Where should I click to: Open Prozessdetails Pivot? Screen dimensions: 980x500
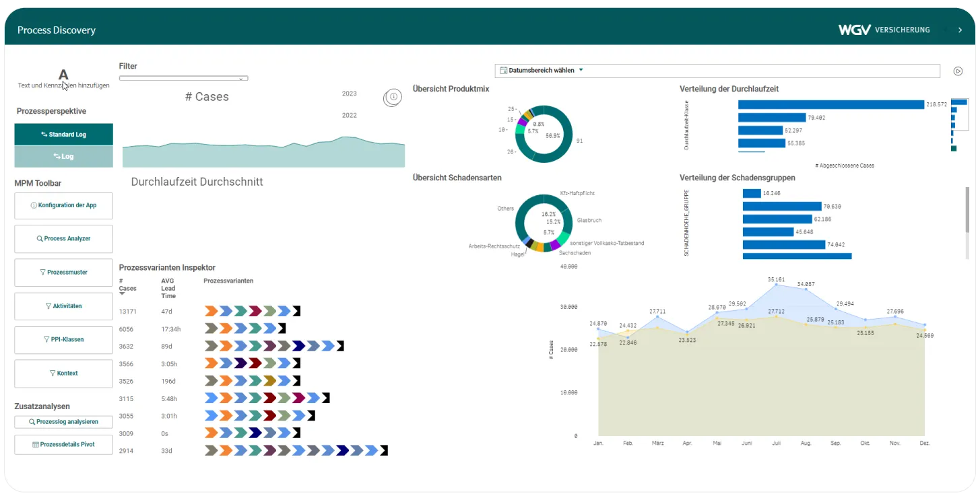[64, 445]
